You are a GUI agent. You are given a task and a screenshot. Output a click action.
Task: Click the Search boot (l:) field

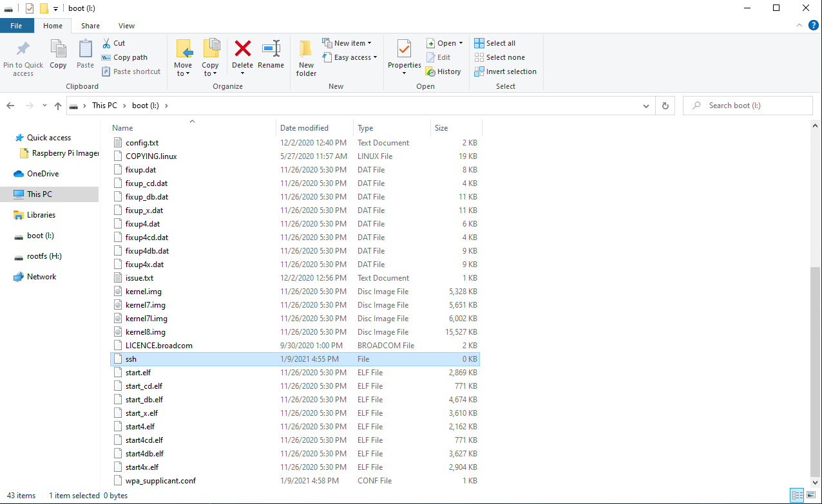(747, 105)
